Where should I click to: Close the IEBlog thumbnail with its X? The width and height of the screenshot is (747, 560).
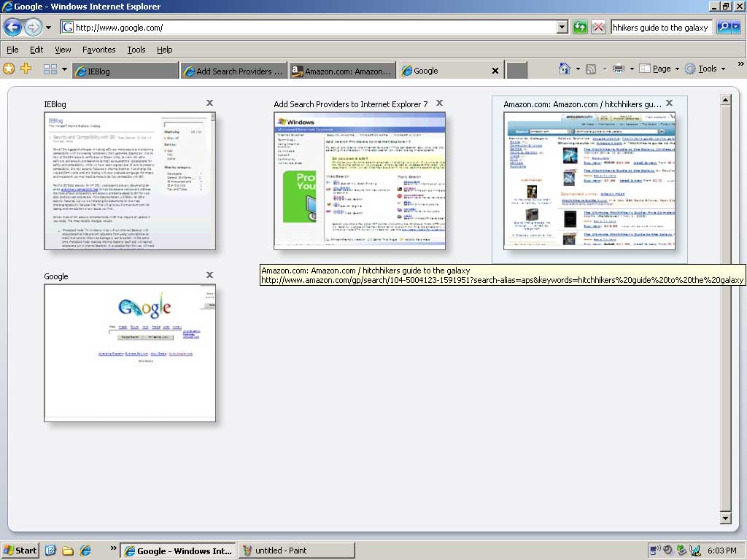tap(209, 103)
